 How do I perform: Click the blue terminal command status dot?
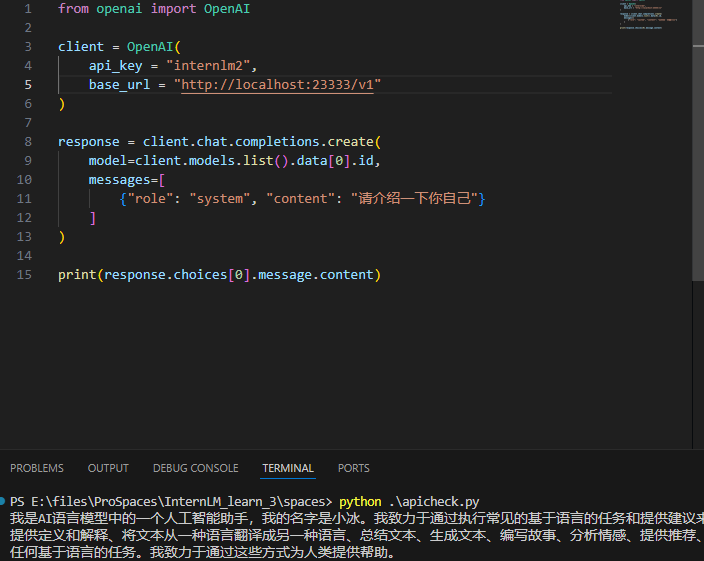pyautogui.click(x=2, y=501)
